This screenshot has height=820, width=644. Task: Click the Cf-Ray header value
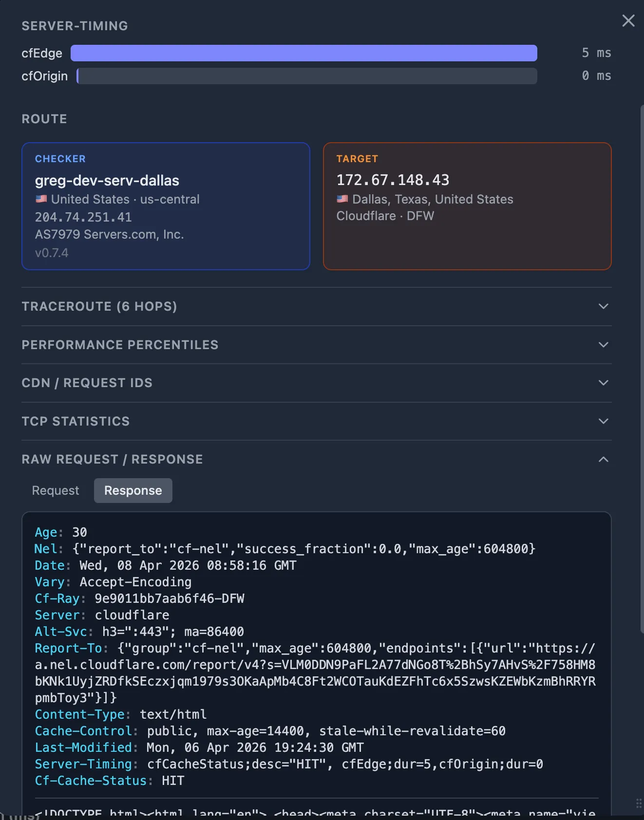[169, 598]
